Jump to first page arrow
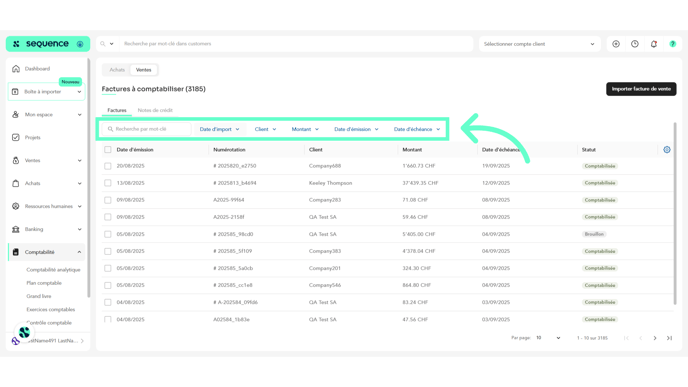This screenshot has width=688, height=387. (x=626, y=338)
